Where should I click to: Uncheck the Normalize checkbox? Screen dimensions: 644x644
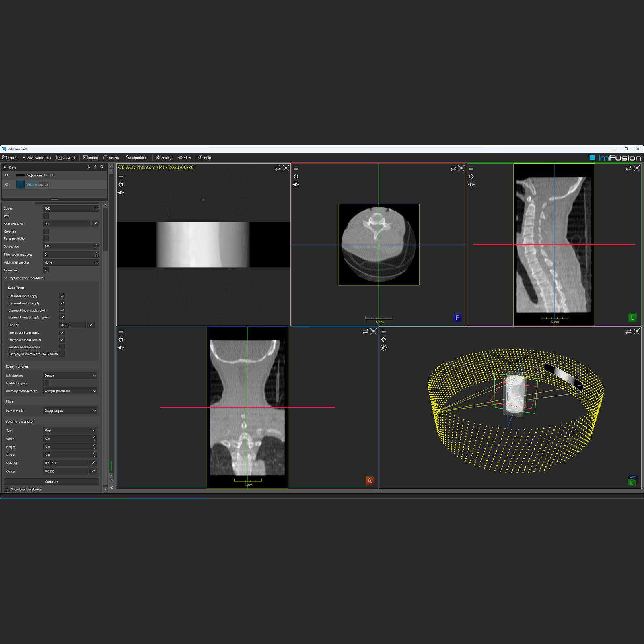pos(46,270)
